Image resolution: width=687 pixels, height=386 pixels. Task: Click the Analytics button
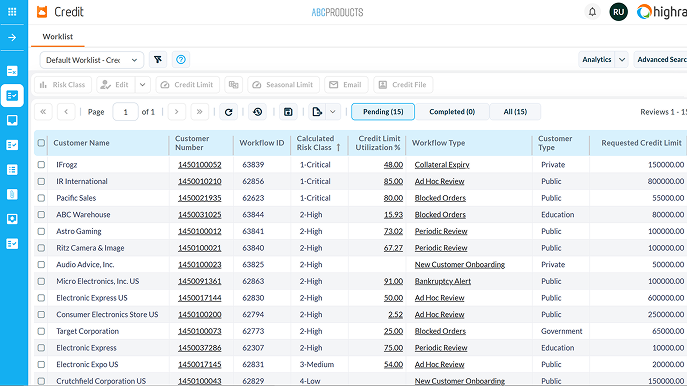[x=597, y=60]
